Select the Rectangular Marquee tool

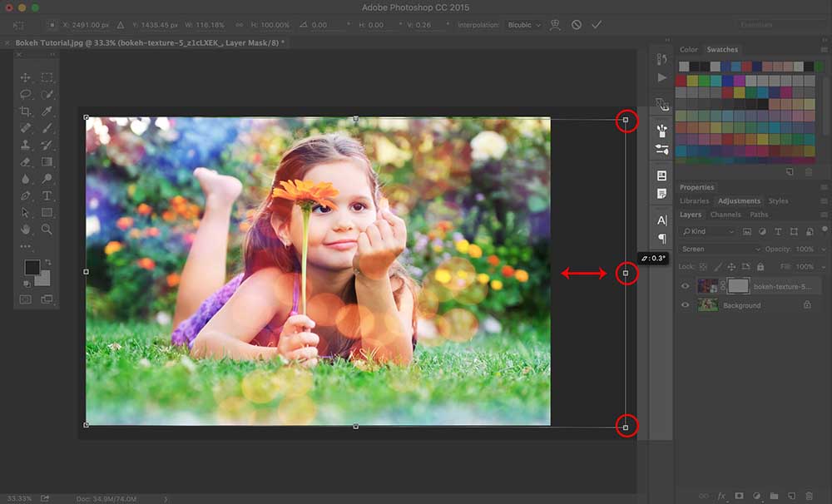tap(47, 77)
